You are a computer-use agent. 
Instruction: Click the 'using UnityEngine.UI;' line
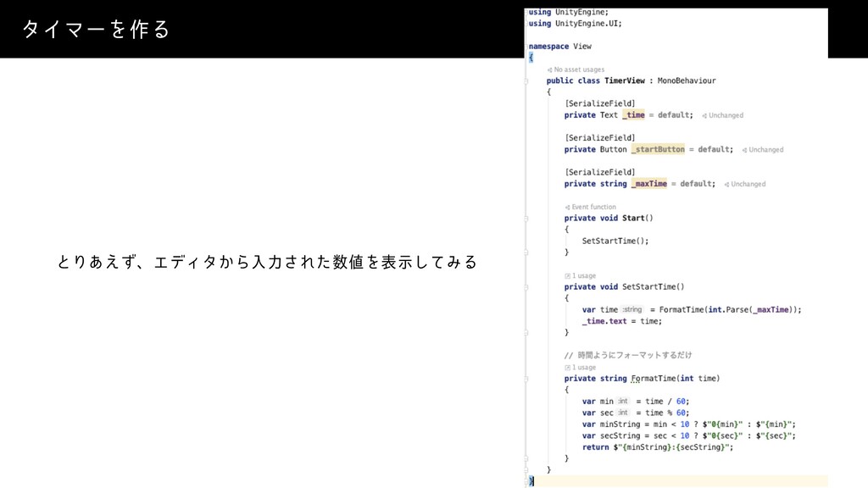576,23
